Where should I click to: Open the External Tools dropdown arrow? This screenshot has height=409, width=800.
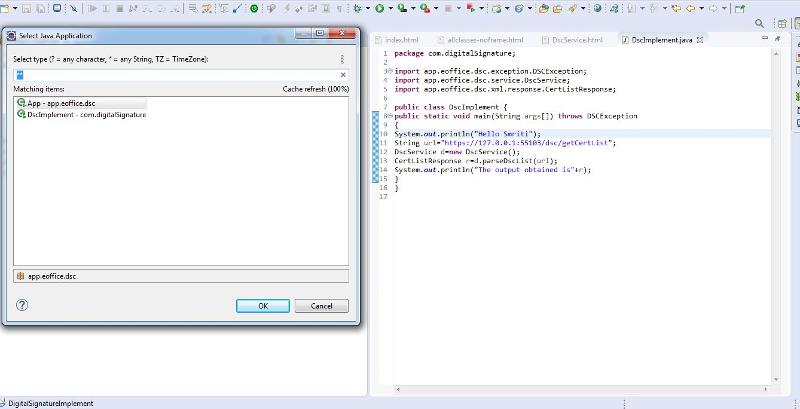coord(436,8)
